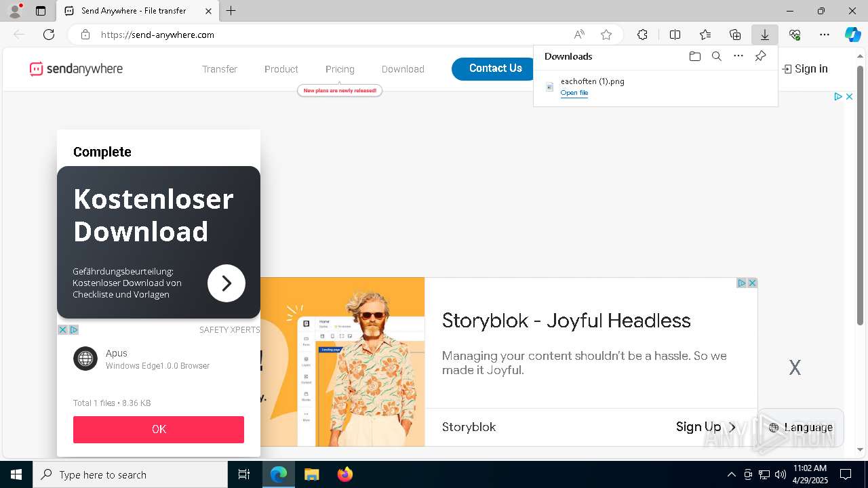Close the SAFETY XPERTS ad with X icon
Viewport: 868px width, 488px height.
tap(62, 330)
